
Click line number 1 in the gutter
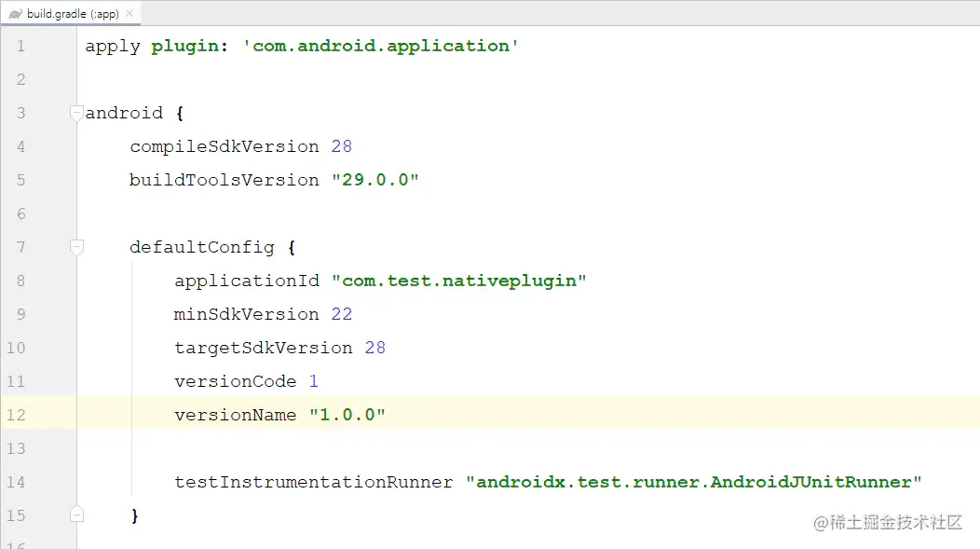pyautogui.click(x=20, y=46)
